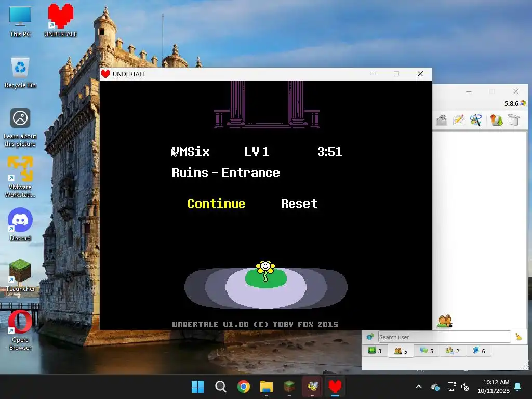Open the This PC desktop icon
The width and height of the screenshot is (532, 399).
click(x=20, y=22)
